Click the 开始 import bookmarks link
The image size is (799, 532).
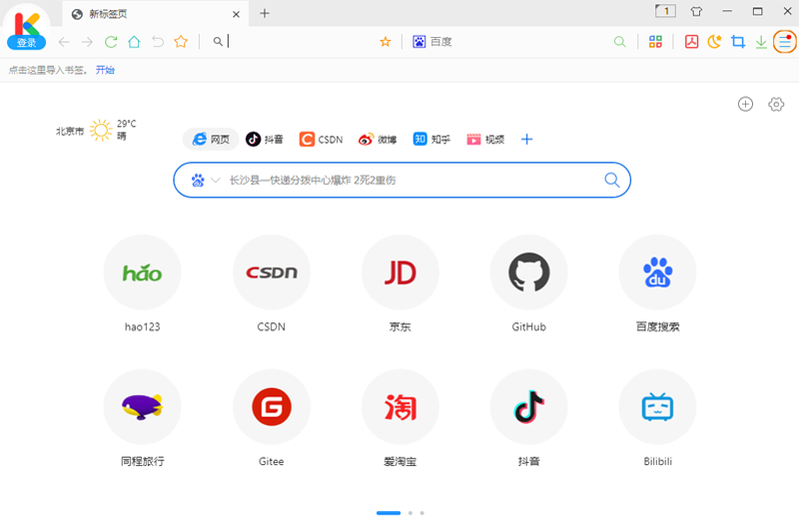pyautogui.click(x=105, y=70)
